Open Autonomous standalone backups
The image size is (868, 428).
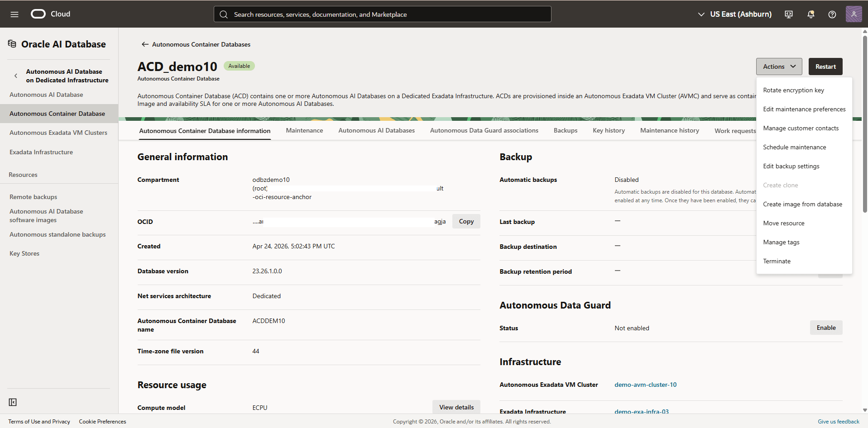pos(58,234)
